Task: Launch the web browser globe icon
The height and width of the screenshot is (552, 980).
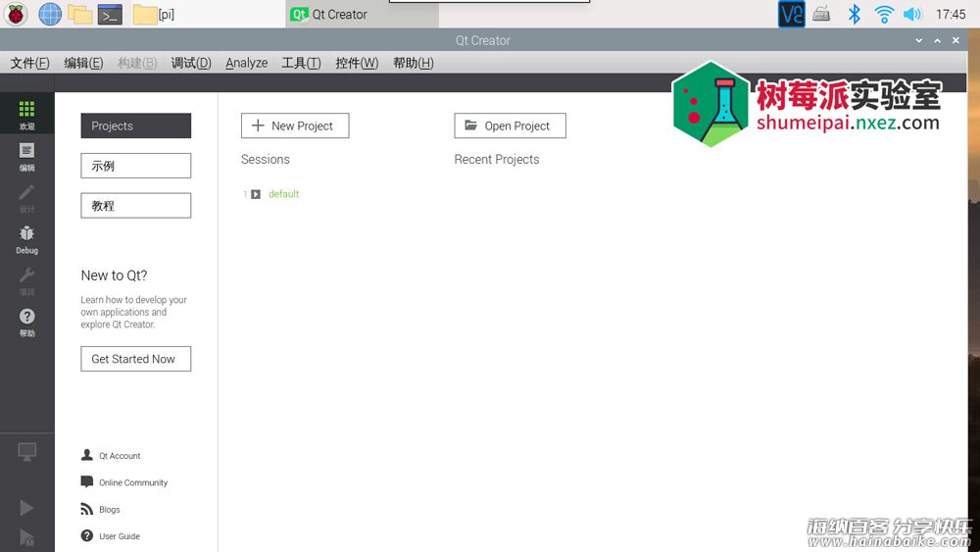Action: 50,14
